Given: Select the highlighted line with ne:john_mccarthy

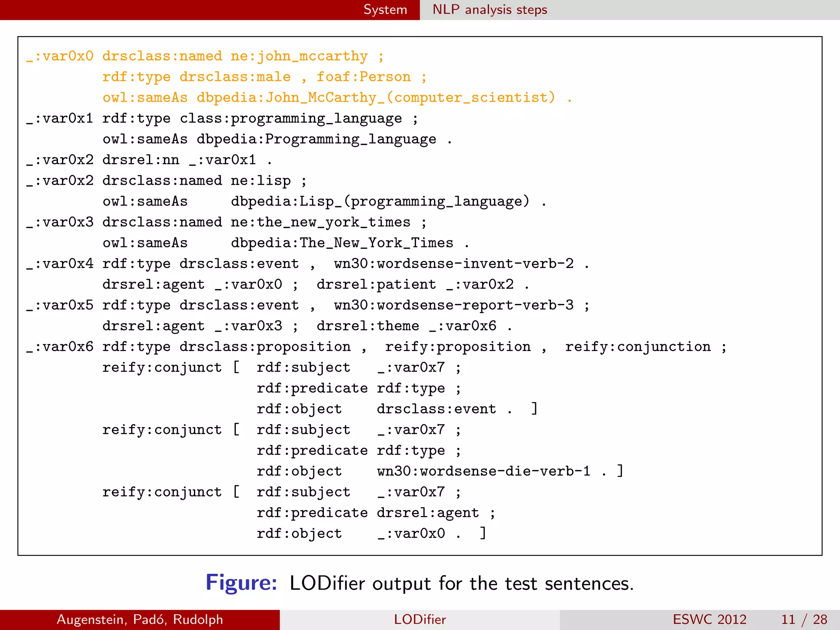Looking at the screenshot, I should [205, 57].
